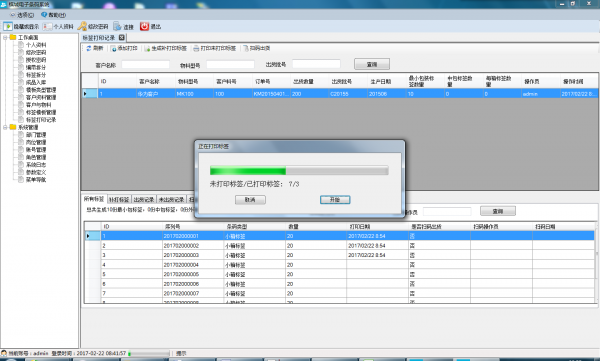Click the 添加打印 toolbar icon
This screenshot has width=600, height=361.
pyautogui.click(x=114, y=49)
